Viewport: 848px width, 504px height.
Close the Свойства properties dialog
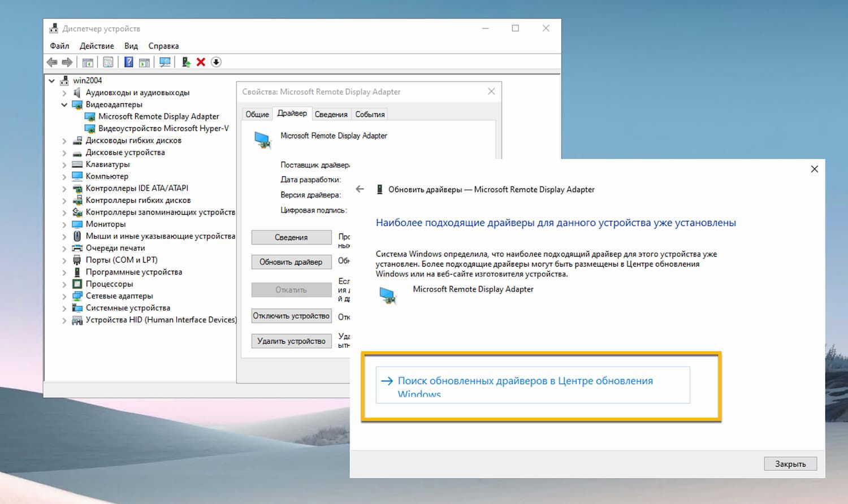click(x=491, y=92)
